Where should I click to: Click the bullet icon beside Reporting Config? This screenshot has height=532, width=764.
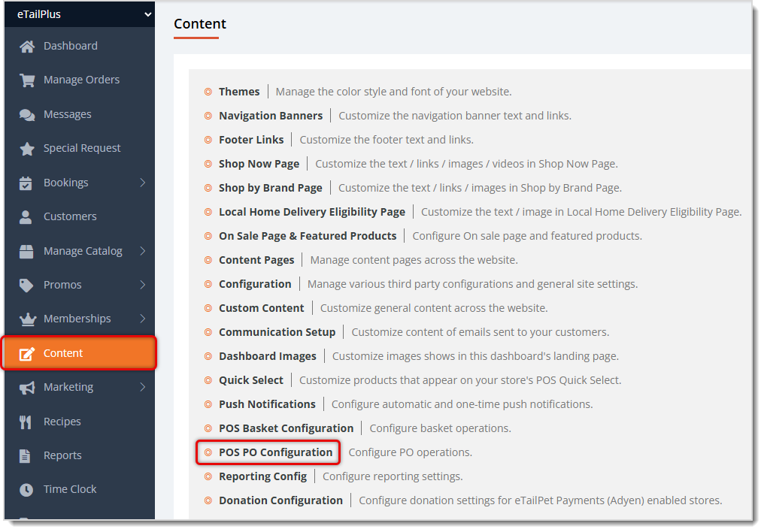pyautogui.click(x=208, y=476)
